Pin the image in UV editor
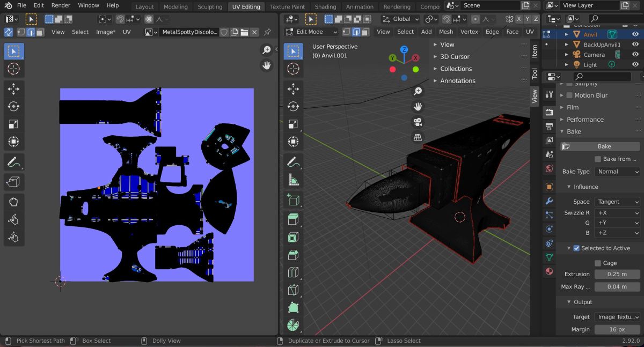644x347 pixels. click(267, 32)
